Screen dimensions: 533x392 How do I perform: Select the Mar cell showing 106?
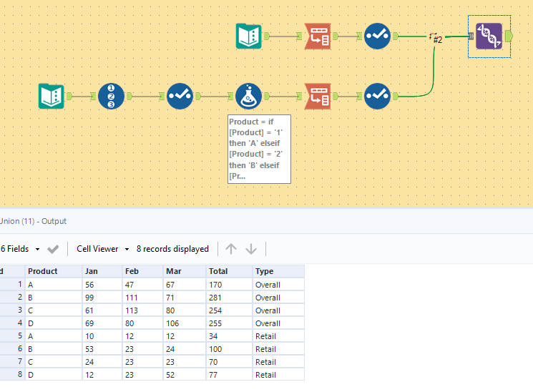coord(185,323)
